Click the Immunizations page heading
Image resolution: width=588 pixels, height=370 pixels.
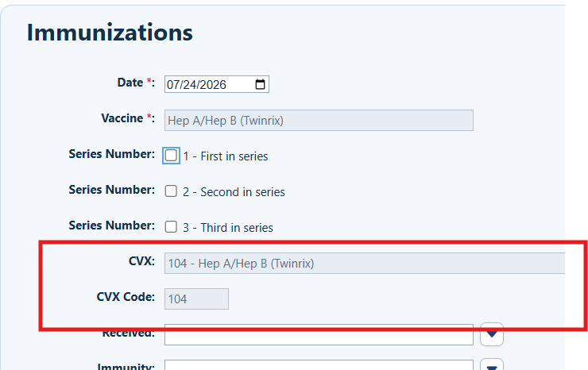tap(110, 33)
